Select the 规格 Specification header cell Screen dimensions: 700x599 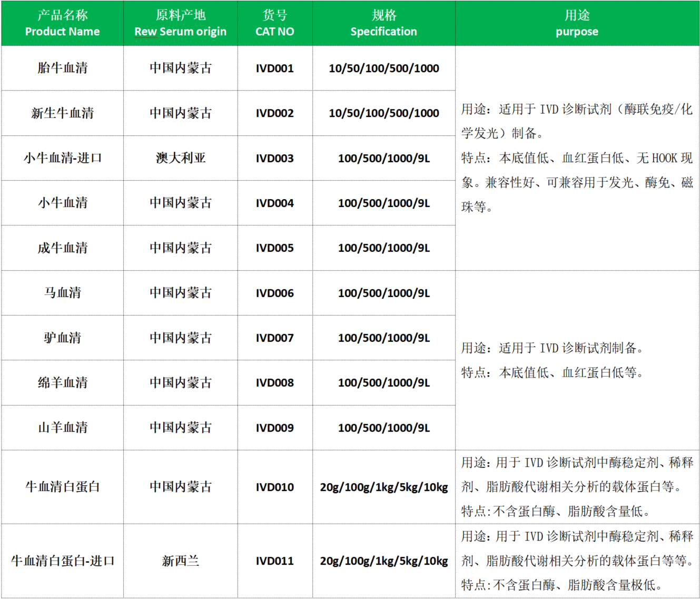pos(383,23)
